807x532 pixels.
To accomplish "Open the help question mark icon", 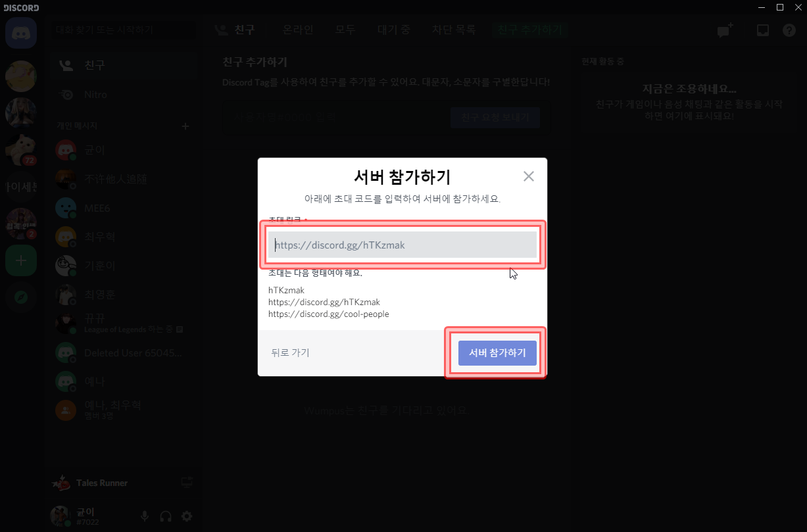I will [x=789, y=30].
